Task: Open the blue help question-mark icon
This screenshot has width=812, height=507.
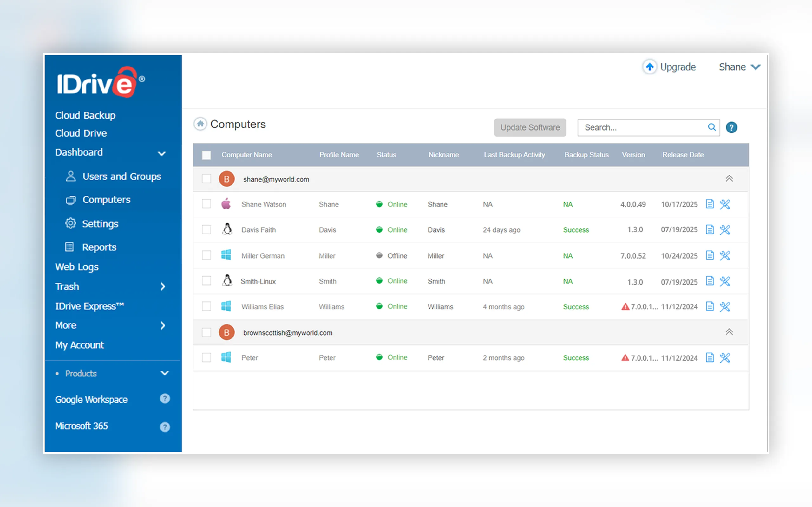Action: click(731, 127)
